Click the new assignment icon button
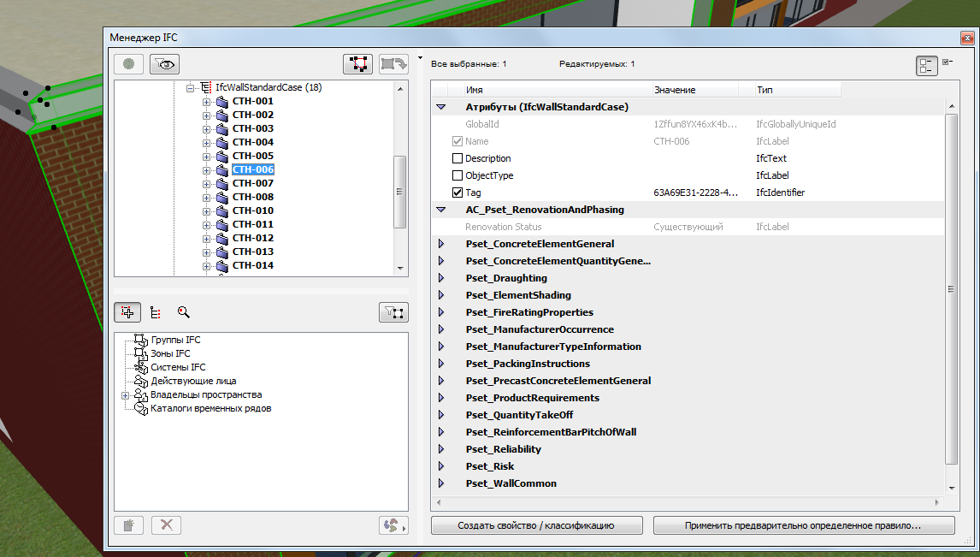Viewport: 980px width, 557px height. click(129, 525)
